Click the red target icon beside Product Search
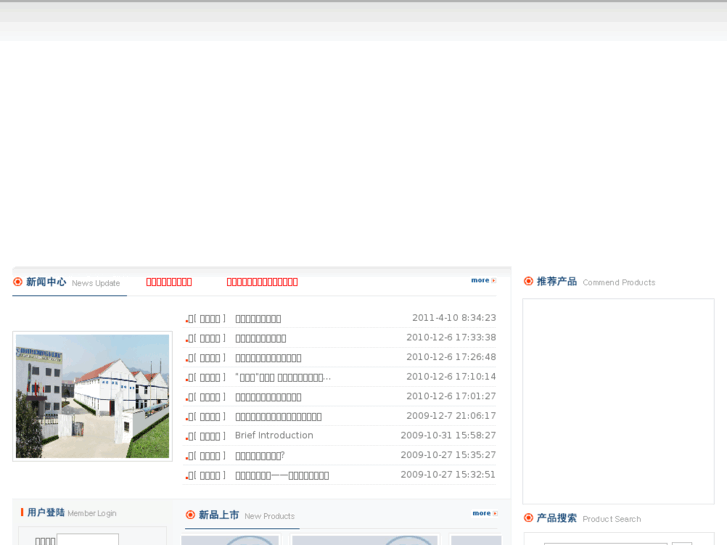 pos(528,517)
